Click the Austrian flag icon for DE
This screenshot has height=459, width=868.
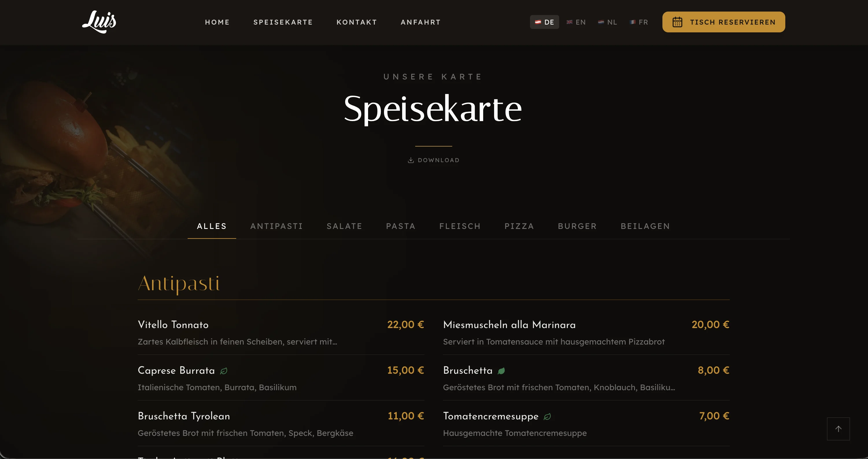click(x=538, y=22)
